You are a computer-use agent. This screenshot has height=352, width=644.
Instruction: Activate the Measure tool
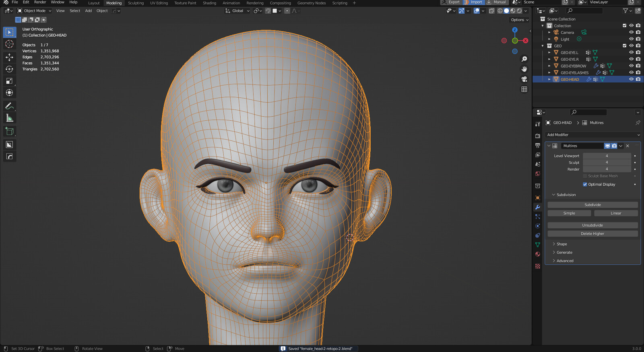(9, 118)
